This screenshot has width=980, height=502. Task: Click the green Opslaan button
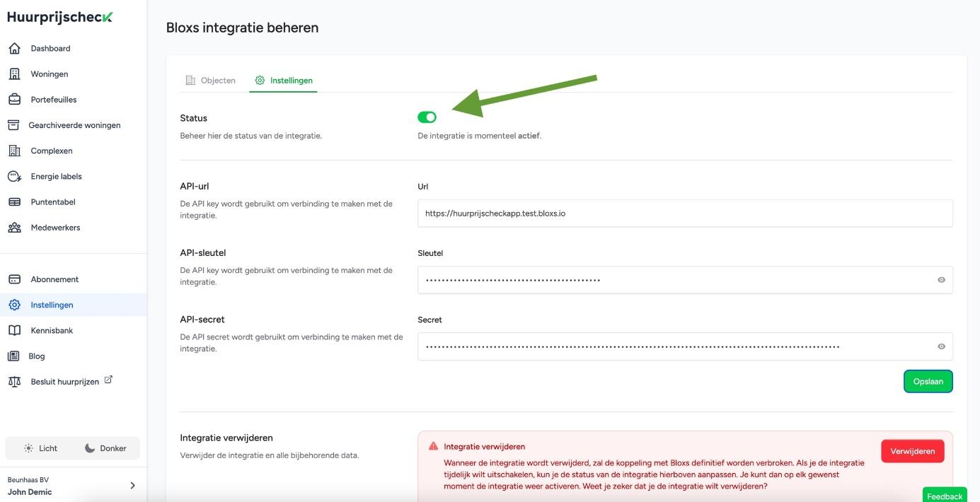pyautogui.click(x=928, y=381)
